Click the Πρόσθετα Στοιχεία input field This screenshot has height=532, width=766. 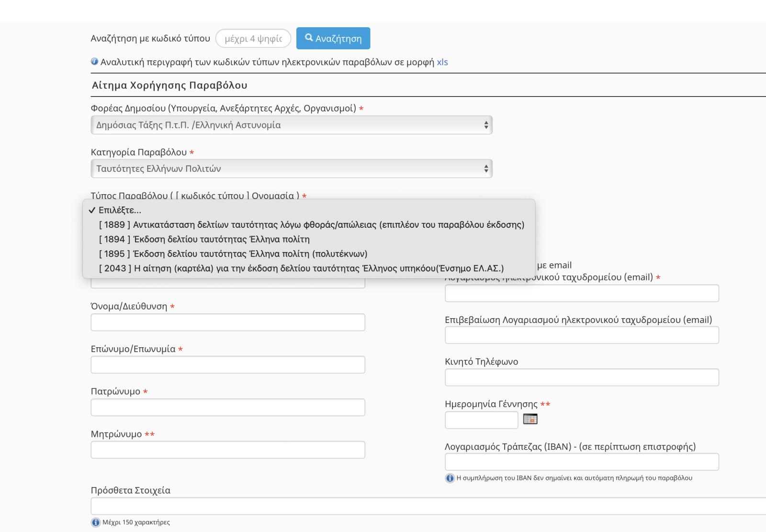428,506
